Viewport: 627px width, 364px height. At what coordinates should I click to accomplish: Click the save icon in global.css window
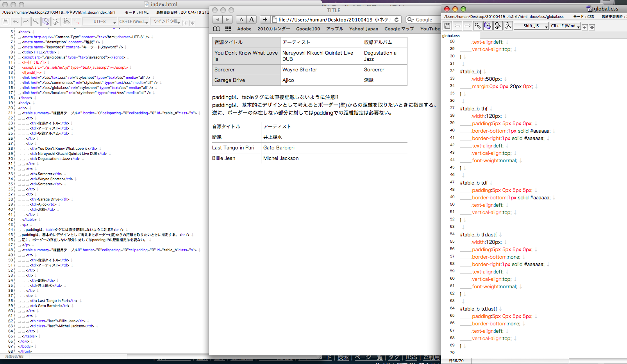(x=447, y=26)
